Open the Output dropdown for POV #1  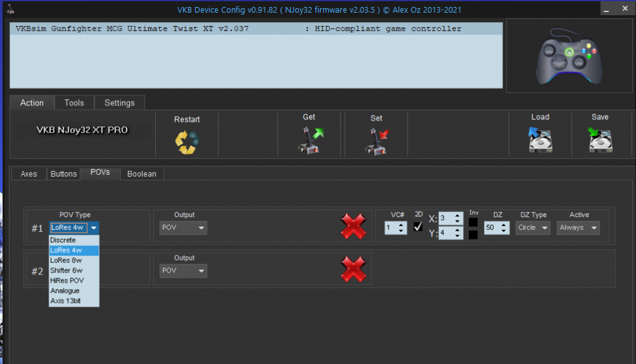pos(183,228)
